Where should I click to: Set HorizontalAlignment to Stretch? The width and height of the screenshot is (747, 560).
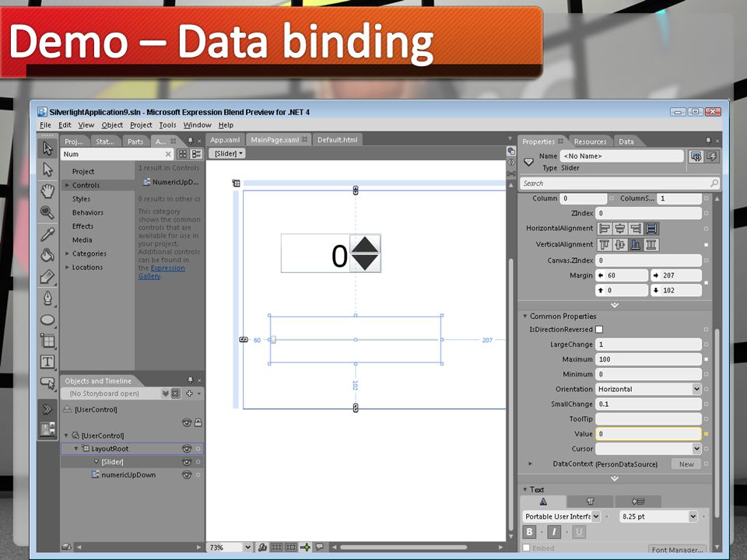pos(651,229)
